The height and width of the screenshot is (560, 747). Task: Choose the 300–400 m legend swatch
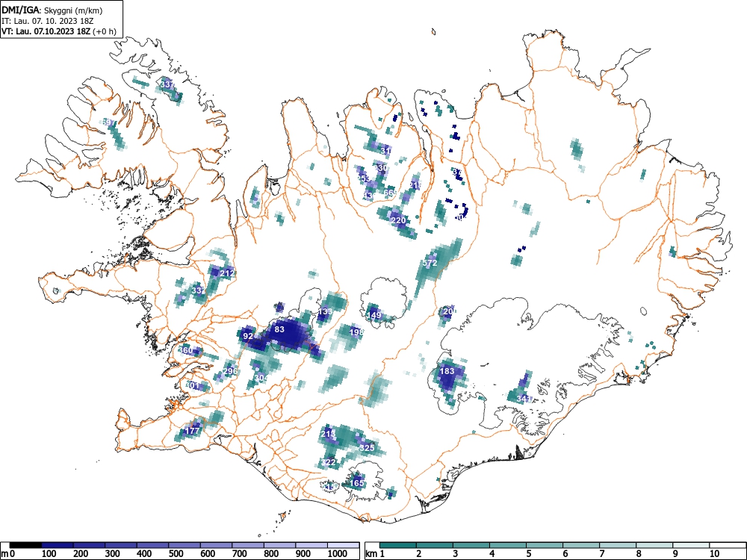click(121, 545)
